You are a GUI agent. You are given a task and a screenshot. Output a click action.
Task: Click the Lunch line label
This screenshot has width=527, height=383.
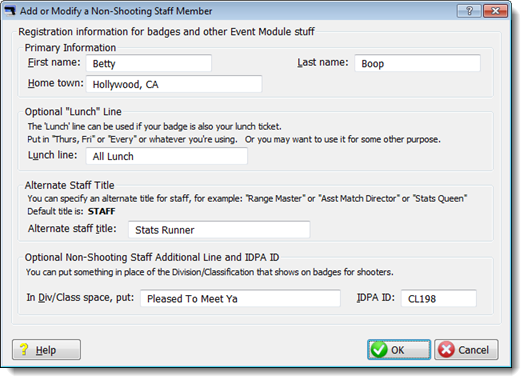52,155
